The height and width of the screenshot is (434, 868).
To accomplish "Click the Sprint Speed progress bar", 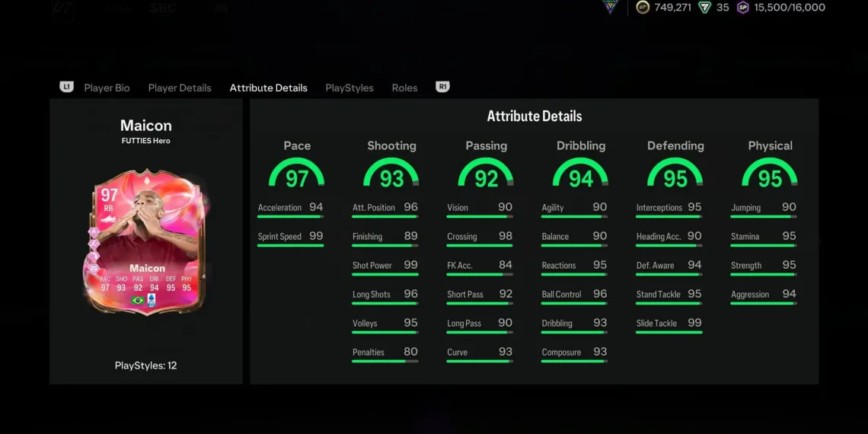I will pyautogui.click(x=290, y=246).
